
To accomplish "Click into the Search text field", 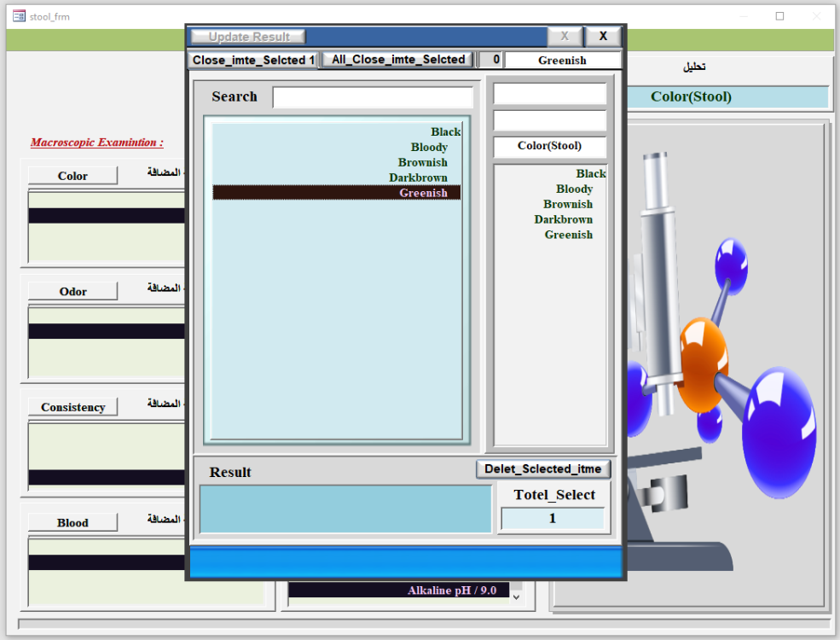I will click(373, 97).
